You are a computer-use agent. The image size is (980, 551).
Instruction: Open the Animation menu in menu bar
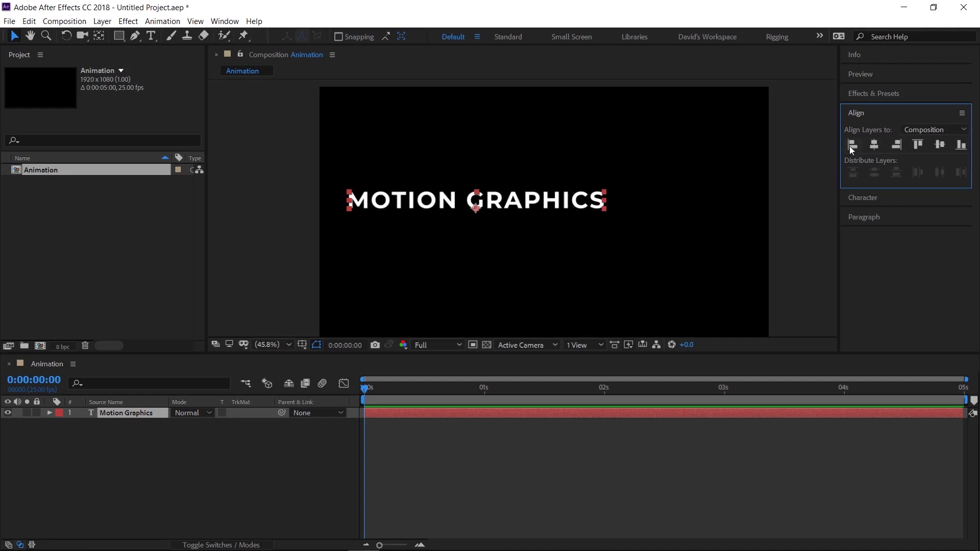click(161, 21)
